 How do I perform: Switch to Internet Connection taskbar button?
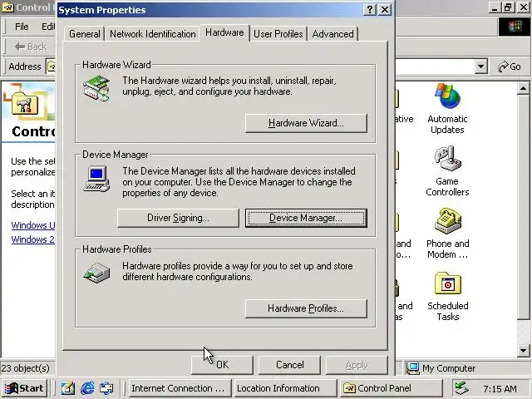pos(180,388)
